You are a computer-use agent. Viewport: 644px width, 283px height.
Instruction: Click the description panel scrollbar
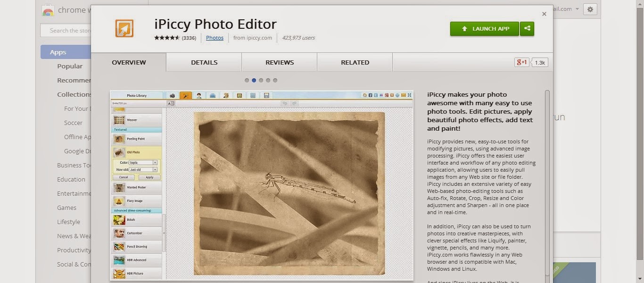547,183
